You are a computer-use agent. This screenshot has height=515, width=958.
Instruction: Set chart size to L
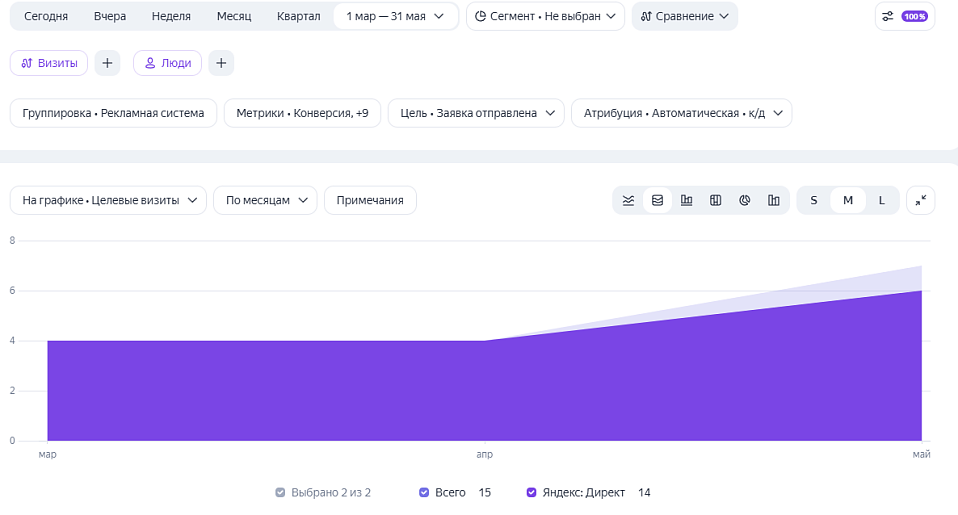(882, 200)
